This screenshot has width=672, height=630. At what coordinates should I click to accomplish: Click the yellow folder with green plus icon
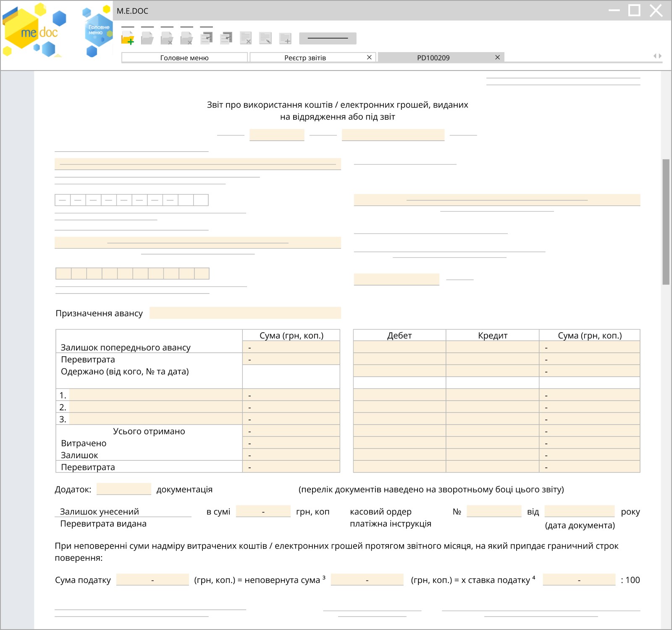pyautogui.click(x=128, y=38)
